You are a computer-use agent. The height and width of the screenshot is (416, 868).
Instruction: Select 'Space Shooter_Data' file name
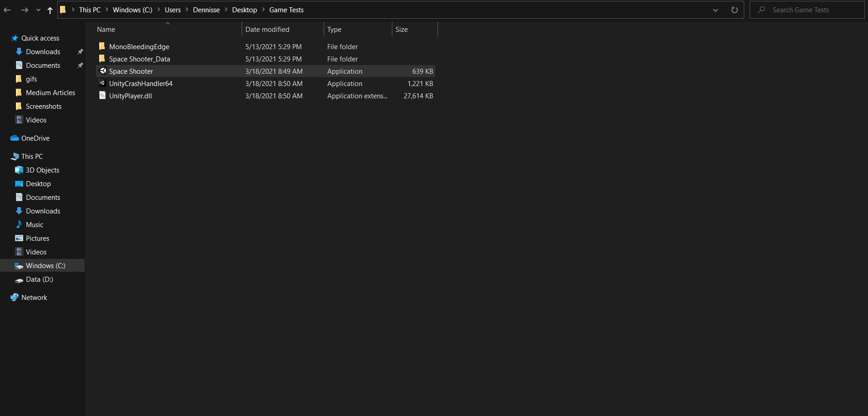139,59
